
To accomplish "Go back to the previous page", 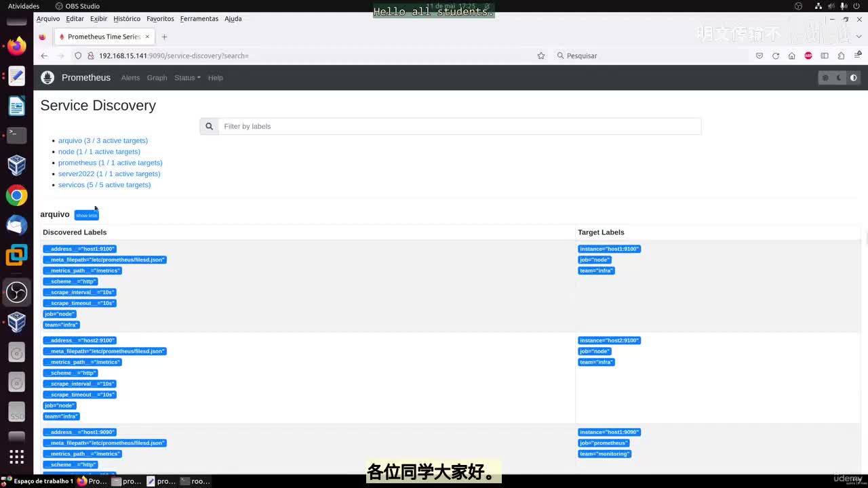I will pos(44,56).
